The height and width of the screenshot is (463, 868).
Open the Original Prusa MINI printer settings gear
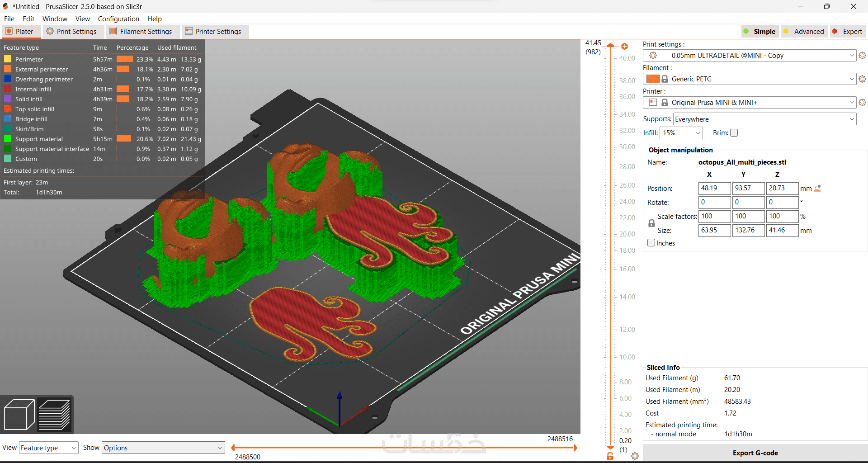click(862, 103)
